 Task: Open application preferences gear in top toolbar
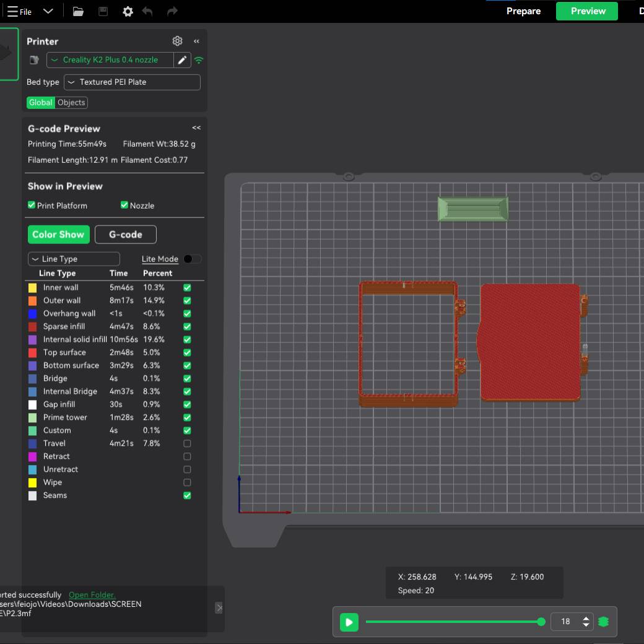(x=128, y=11)
